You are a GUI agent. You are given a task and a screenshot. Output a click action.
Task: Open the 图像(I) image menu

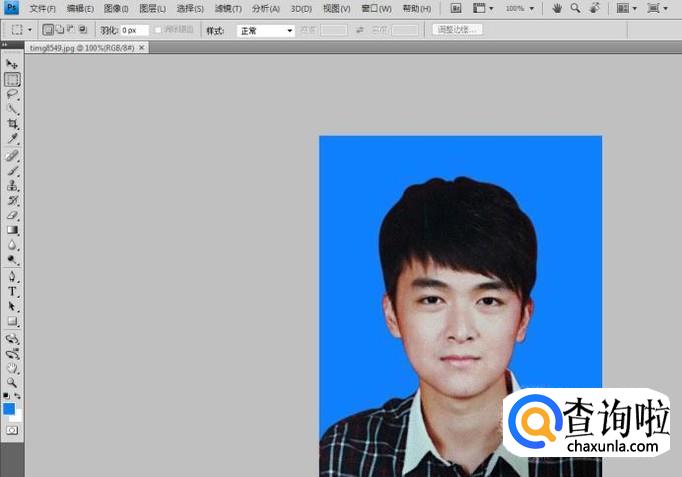pyautogui.click(x=116, y=8)
